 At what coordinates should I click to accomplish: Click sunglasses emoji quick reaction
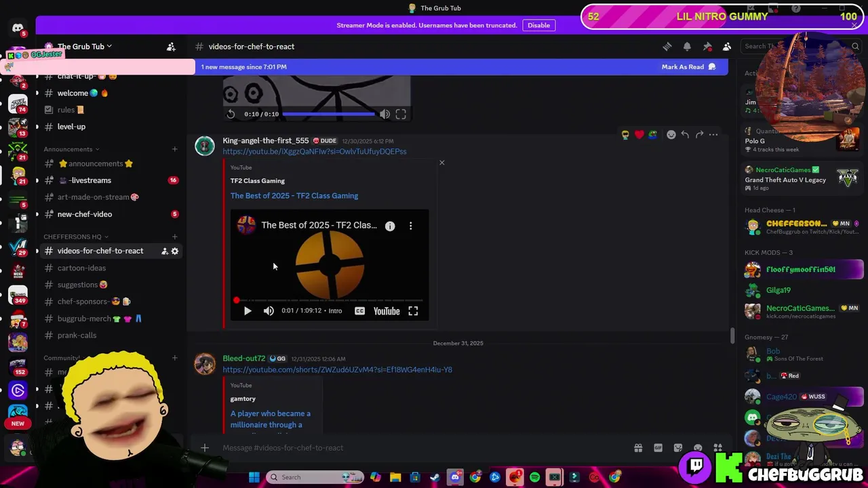tap(625, 135)
